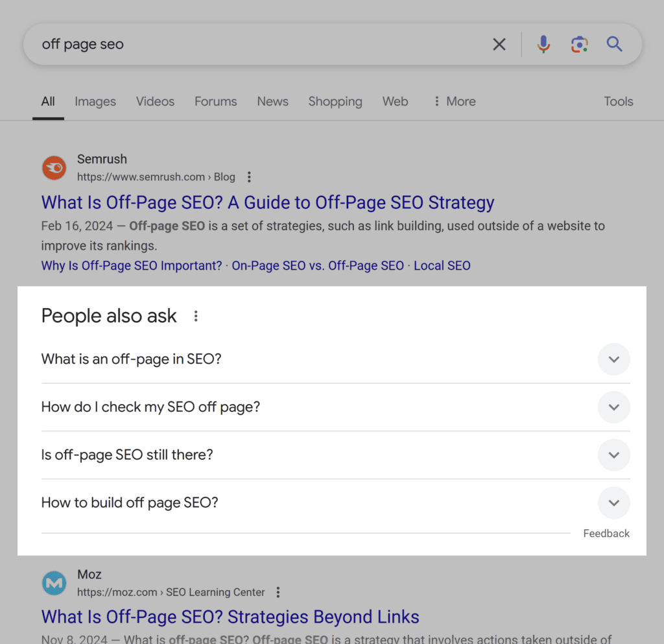Expand 'Is off-page SEO still there?'

point(613,455)
